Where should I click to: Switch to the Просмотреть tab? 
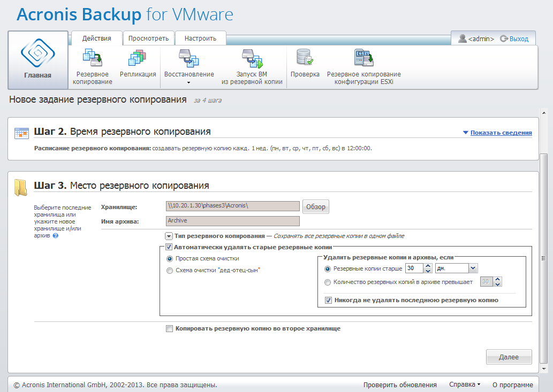click(148, 38)
